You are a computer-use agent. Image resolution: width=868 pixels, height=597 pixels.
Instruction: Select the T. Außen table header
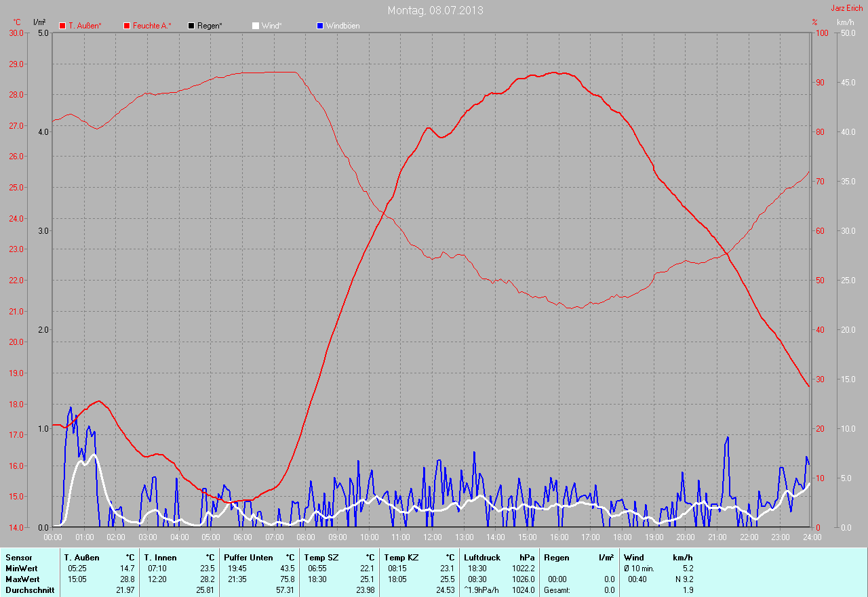(x=82, y=557)
